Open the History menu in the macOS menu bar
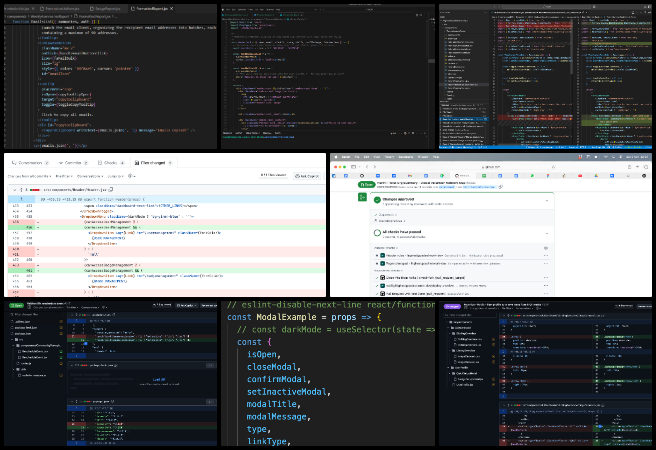 click(x=390, y=157)
